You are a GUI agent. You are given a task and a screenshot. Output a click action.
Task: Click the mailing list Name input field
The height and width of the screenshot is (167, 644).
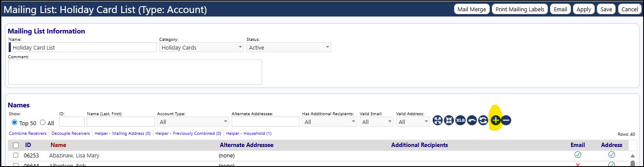[82, 47]
